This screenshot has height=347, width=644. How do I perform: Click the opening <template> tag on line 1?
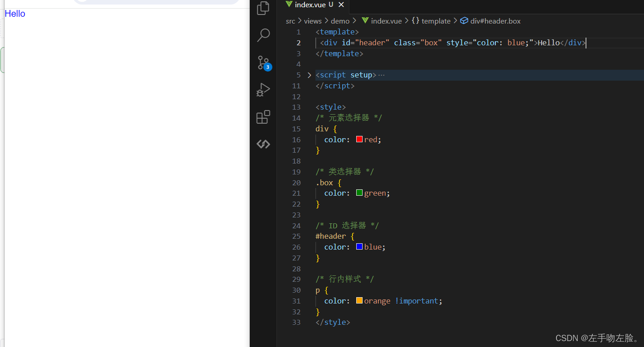pyautogui.click(x=337, y=32)
